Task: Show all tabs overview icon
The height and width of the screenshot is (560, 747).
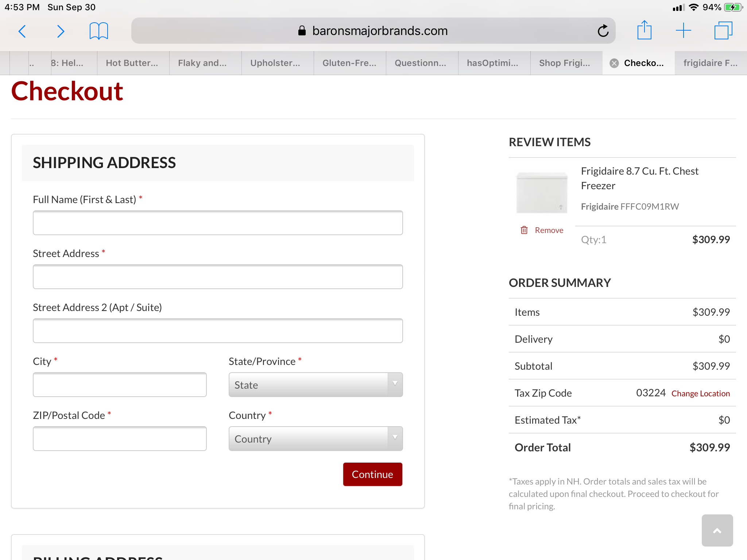Action: point(723,30)
